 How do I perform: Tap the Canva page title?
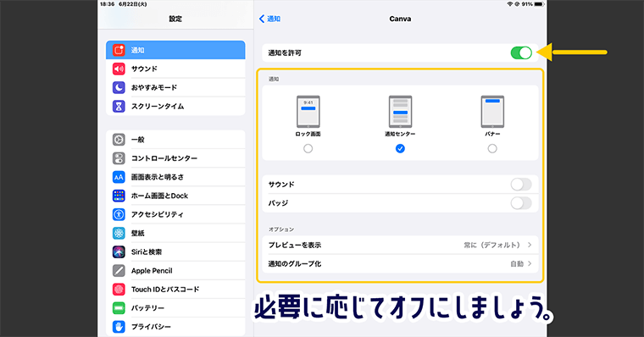(400, 19)
